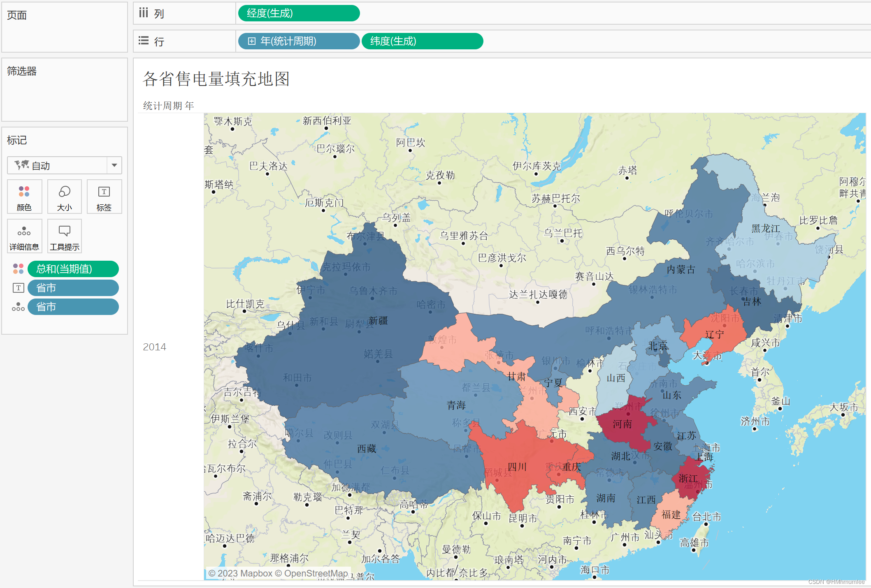Expand the 年(统计周期) pill hierarchy
Image resolution: width=871 pixels, height=588 pixels.
pos(251,41)
